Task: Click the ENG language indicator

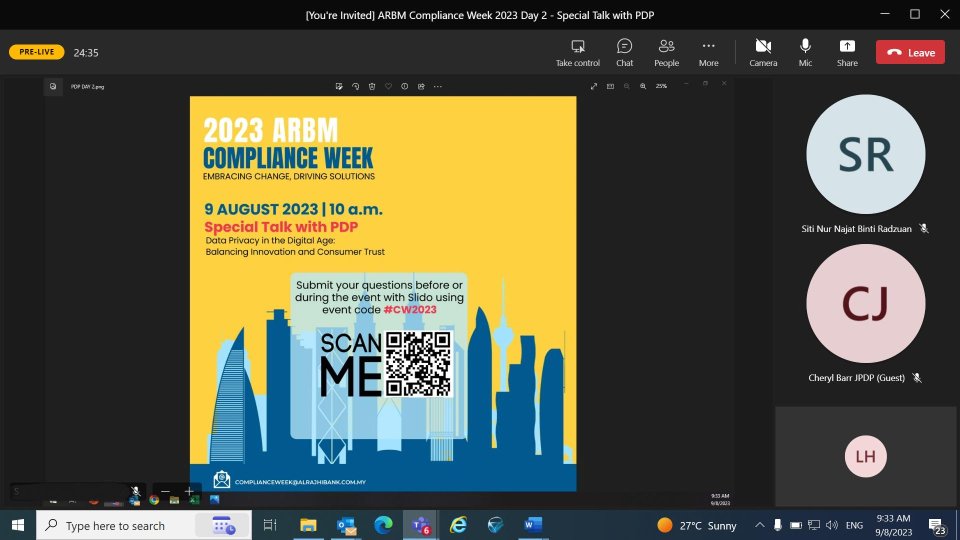Action: [x=854, y=525]
